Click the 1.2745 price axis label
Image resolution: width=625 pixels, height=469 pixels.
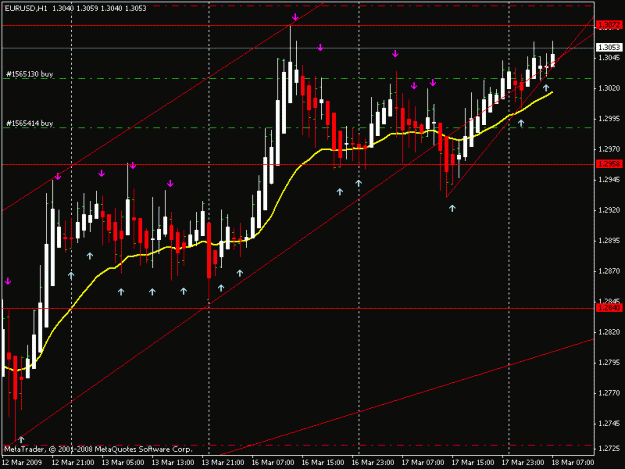609,424
